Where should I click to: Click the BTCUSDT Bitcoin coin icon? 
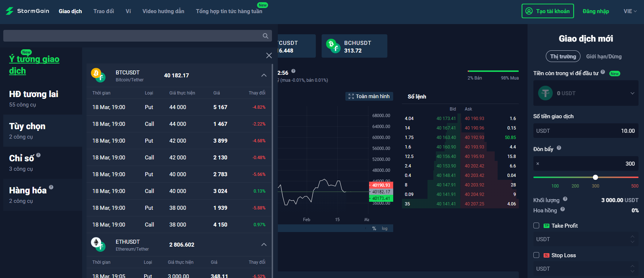tap(96, 73)
